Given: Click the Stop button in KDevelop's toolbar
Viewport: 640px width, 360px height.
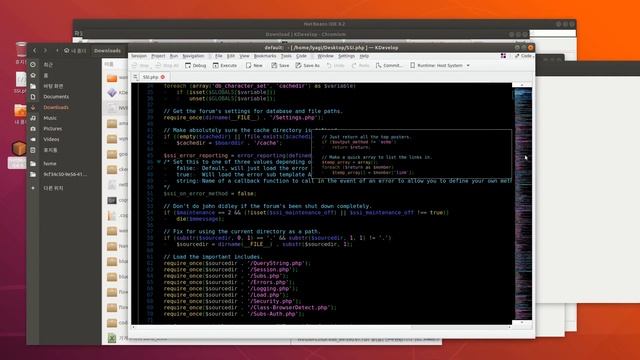Looking at the screenshot, I should [x=141, y=65].
